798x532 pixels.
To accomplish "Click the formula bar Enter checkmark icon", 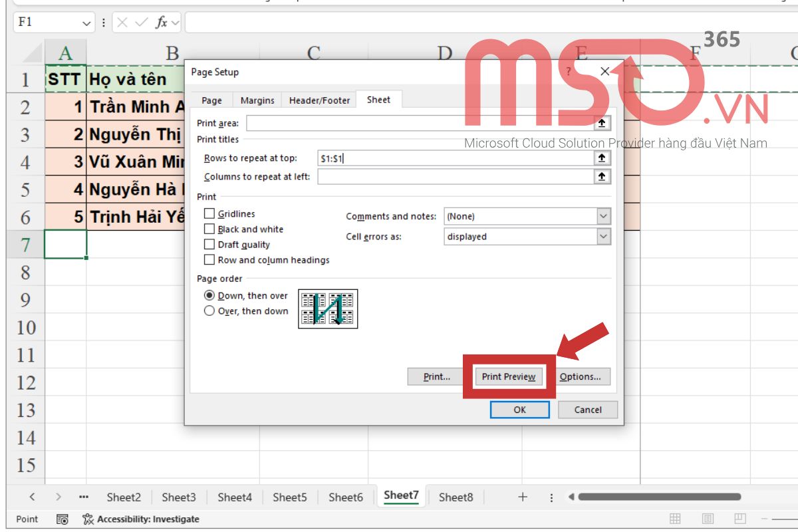I will (142, 22).
